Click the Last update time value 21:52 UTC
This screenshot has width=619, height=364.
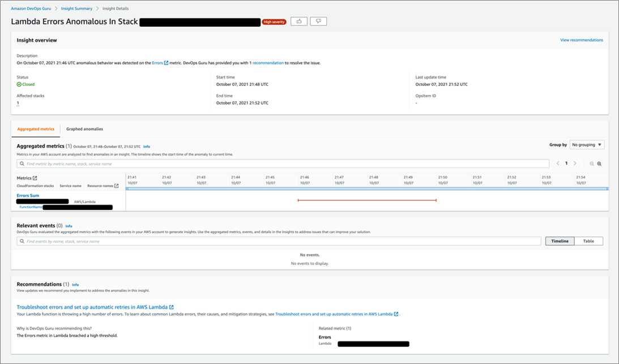point(441,84)
